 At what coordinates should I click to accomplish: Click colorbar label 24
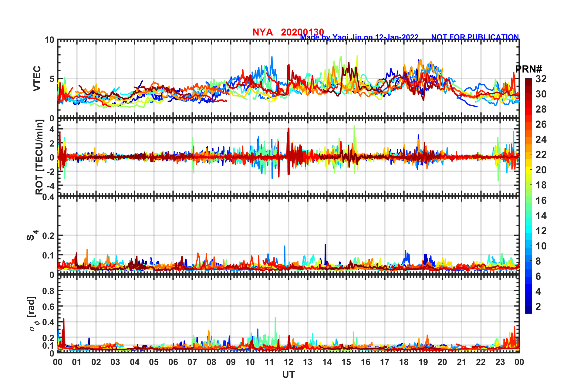541,140
